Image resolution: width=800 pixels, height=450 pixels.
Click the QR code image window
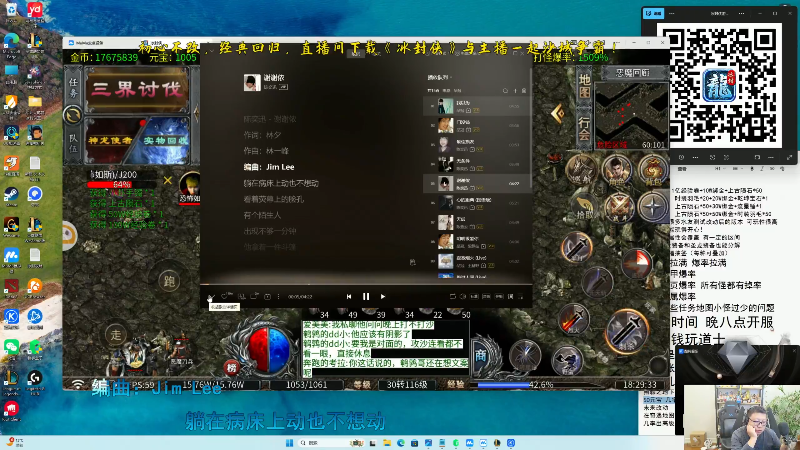click(x=720, y=85)
